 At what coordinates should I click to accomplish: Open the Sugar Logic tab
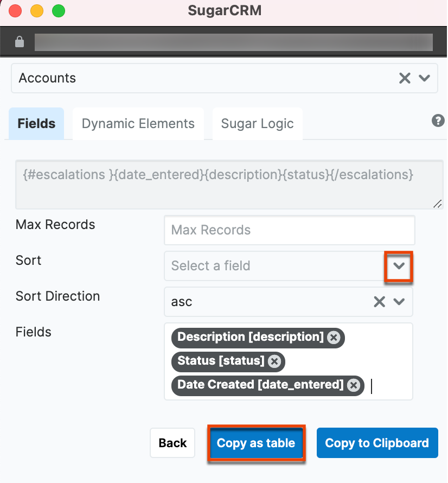[x=257, y=123]
